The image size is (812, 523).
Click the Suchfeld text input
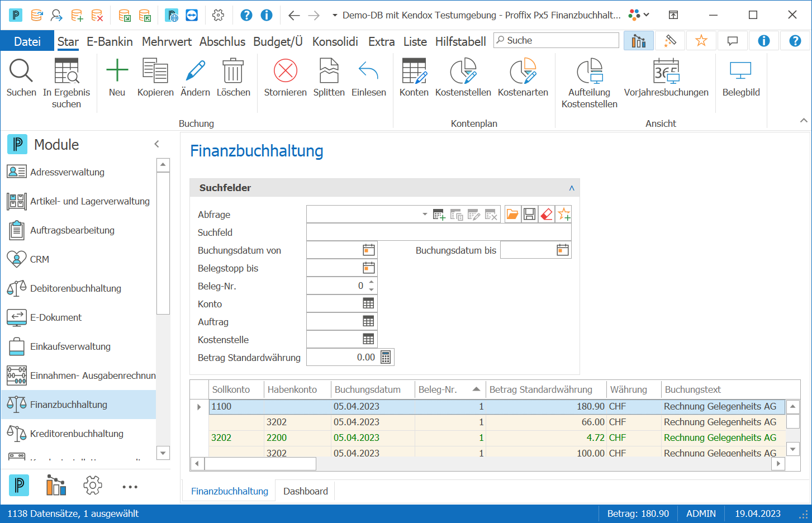(x=439, y=232)
